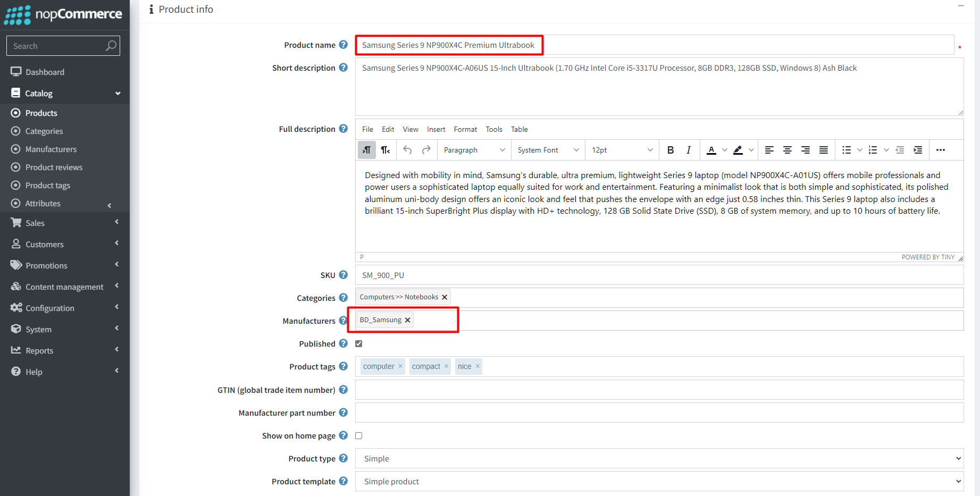The height and width of the screenshot is (496, 980).
Task: Uncheck the Published checkbox
Action: (359, 344)
